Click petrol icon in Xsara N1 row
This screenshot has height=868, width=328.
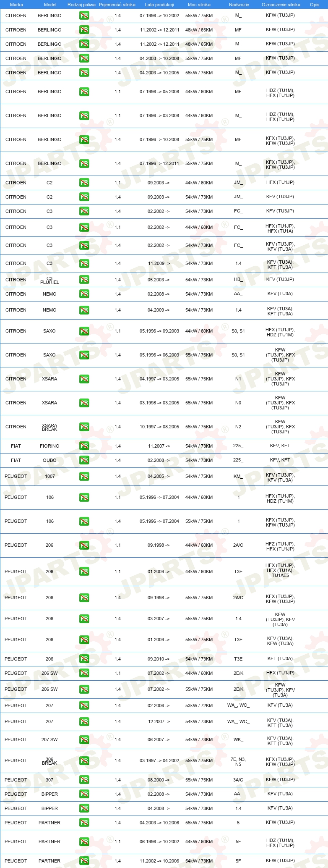click(x=84, y=379)
